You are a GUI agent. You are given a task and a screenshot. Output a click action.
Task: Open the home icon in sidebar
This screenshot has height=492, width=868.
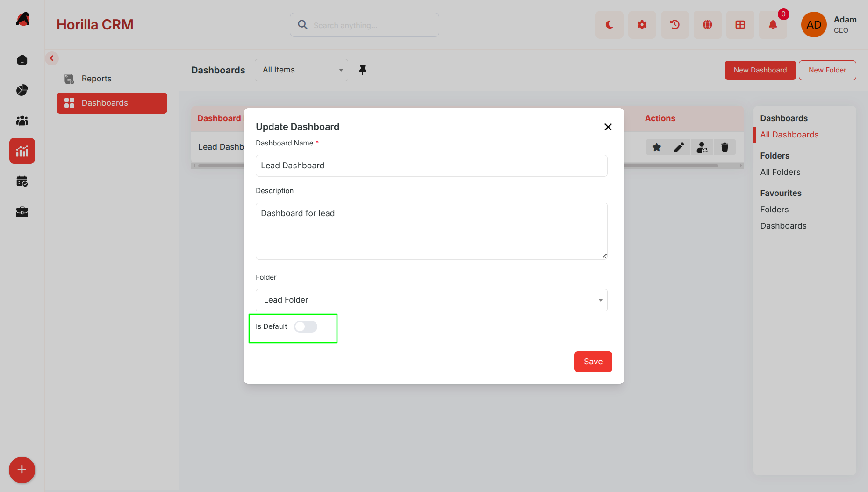pos(22,60)
